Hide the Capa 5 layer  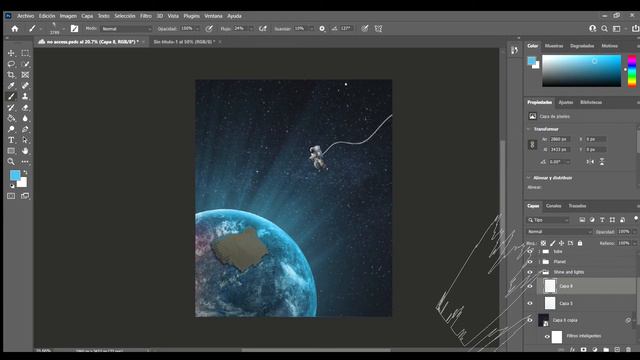[530, 303]
